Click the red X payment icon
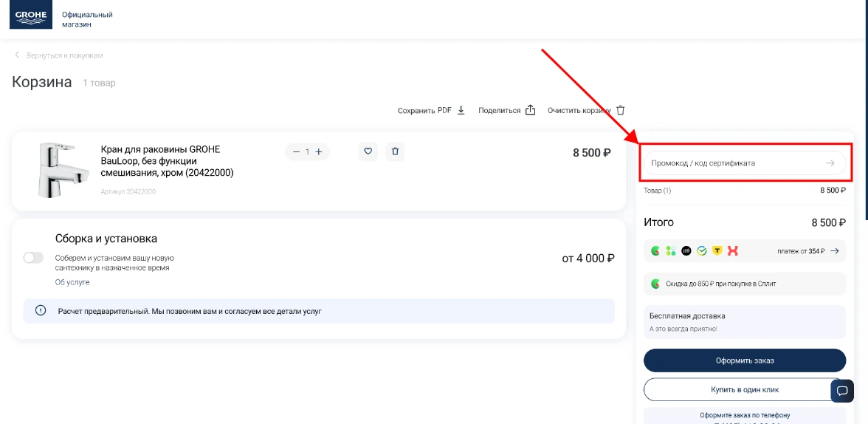 point(732,251)
